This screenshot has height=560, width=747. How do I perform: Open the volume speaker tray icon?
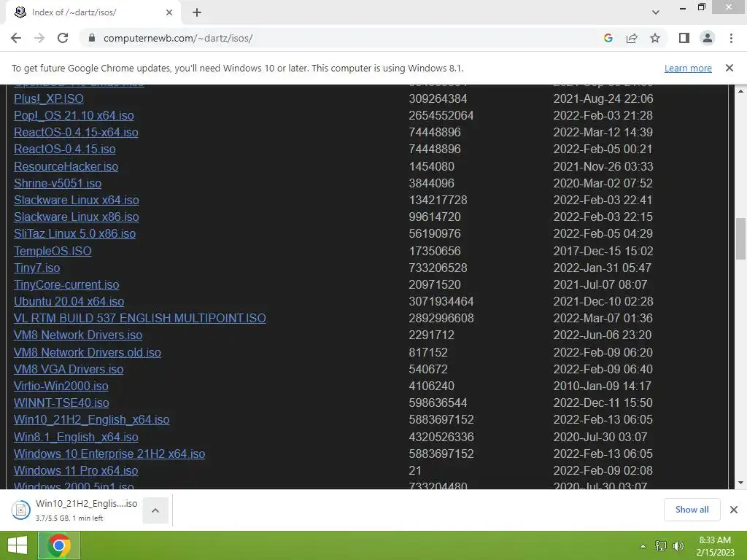click(678, 546)
